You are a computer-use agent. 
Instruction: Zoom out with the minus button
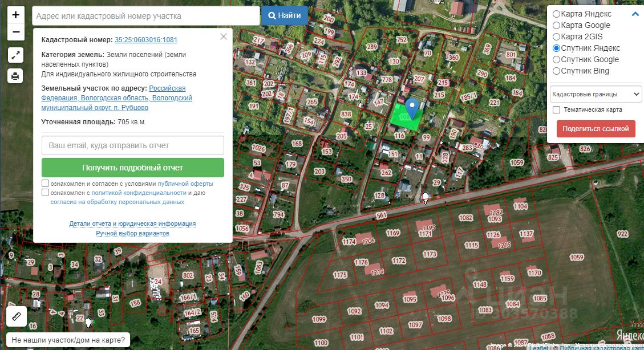(x=15, y=32)
